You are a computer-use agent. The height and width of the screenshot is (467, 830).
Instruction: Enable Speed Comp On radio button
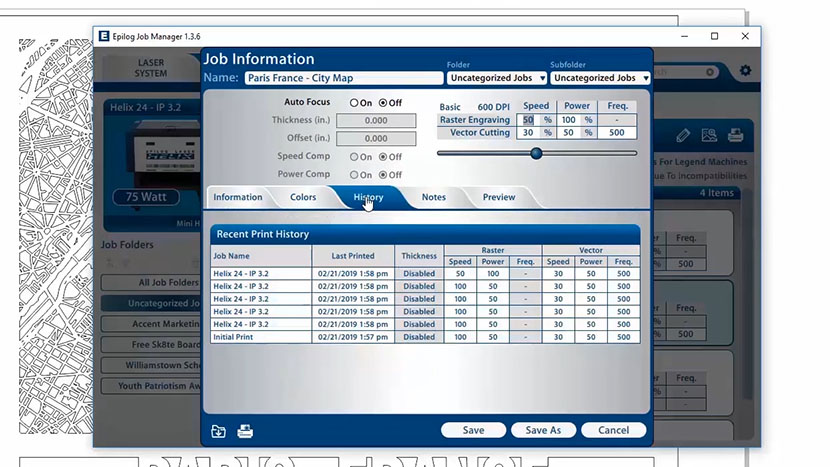[x=354, y=157]
